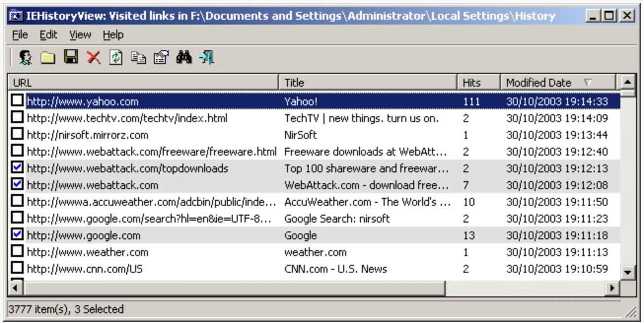Click the 'NirSoft' title cell
This screenshot has width=644, height=323.
pos(300,135)
